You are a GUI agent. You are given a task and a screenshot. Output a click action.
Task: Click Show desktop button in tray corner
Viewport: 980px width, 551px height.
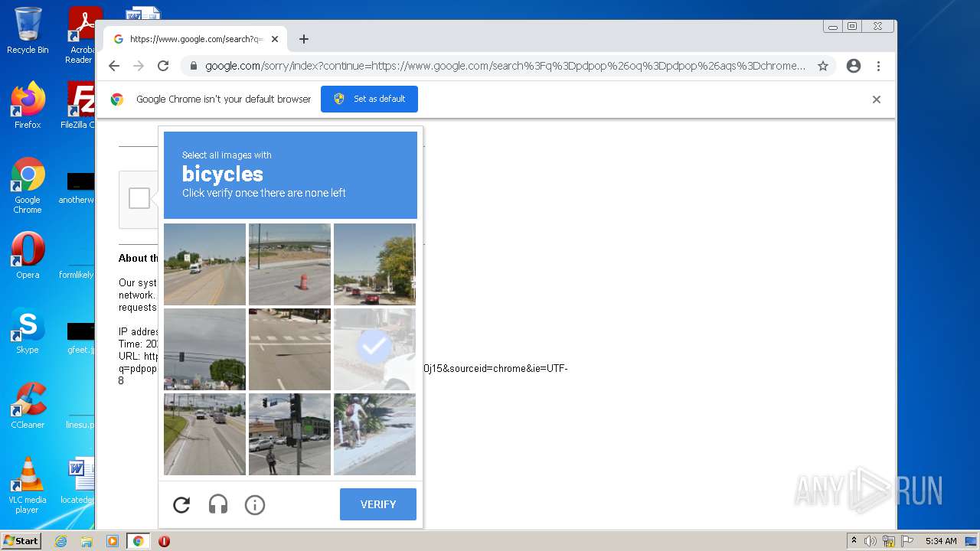click(972, 541)
